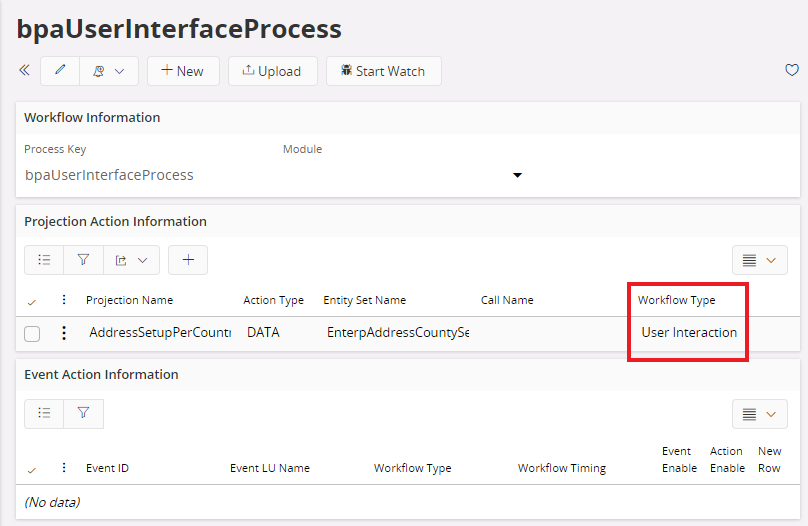Click the Start Watch button
Viewport: 808px width, 526px height.
pyautogui.click(x=383, y=71)
